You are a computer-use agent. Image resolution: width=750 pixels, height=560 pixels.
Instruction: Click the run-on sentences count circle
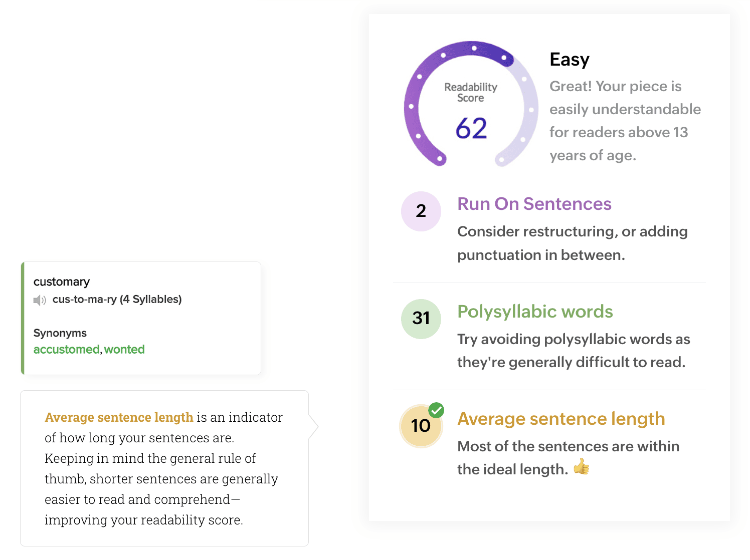[x=421, y=211]
